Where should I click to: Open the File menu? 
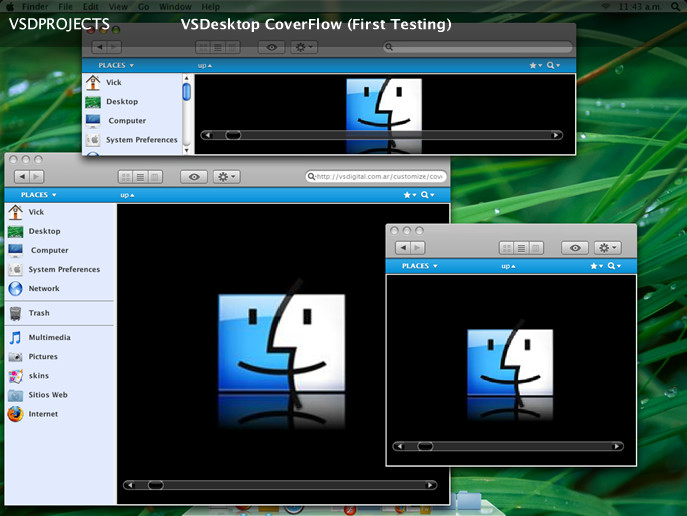(x=65, y=7)
